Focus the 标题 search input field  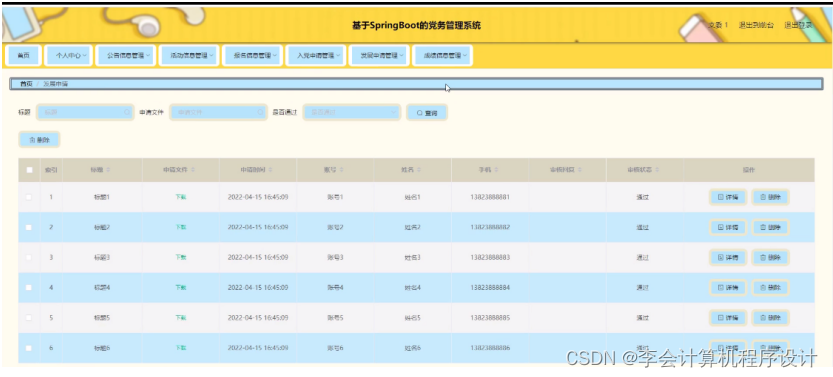(85, 112)
